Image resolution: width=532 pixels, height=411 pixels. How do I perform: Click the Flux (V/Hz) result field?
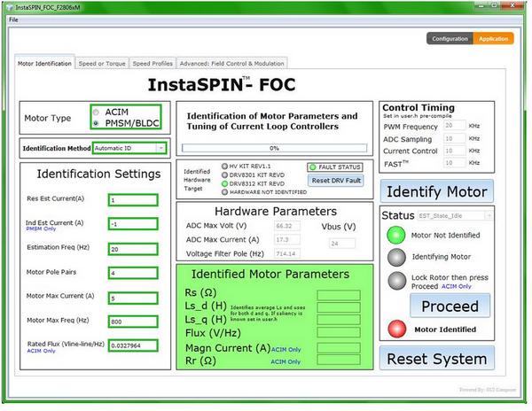coord(339,332)
